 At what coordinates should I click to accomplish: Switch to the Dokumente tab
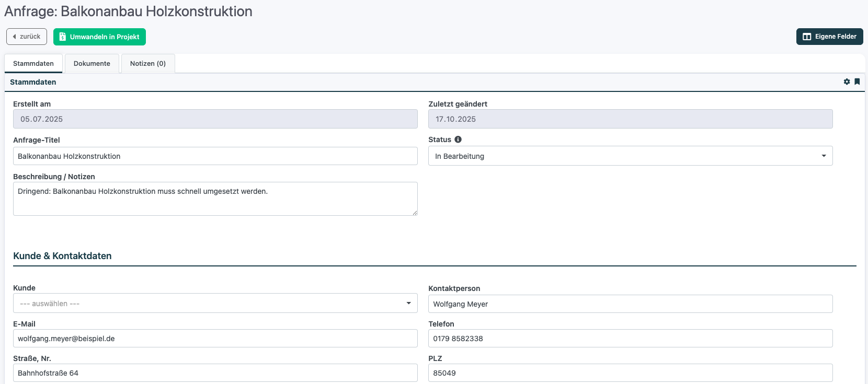[92, 64]
